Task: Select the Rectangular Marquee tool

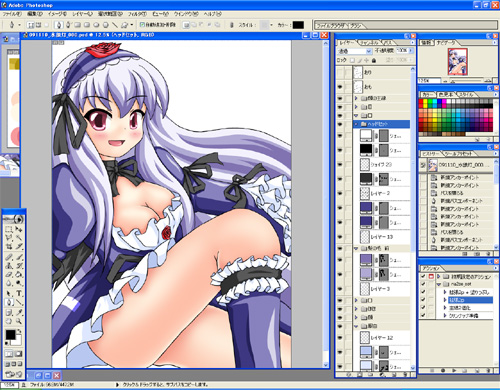Action: 9,230
